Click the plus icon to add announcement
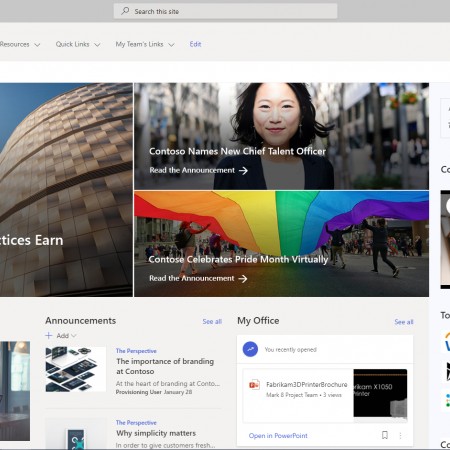 [x=49, y=335]
